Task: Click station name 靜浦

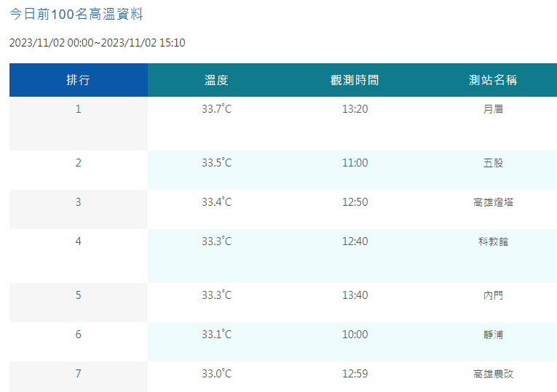Action: pos(493,335)
